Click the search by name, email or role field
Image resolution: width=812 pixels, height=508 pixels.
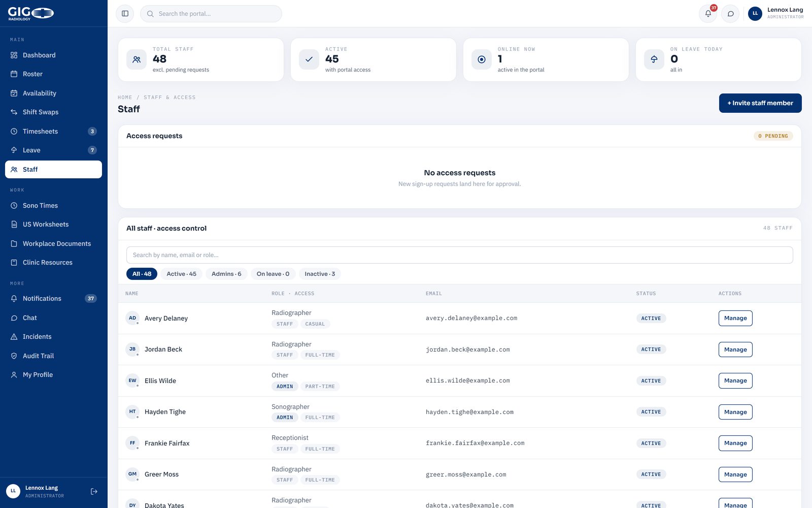(x=460, y=255)
